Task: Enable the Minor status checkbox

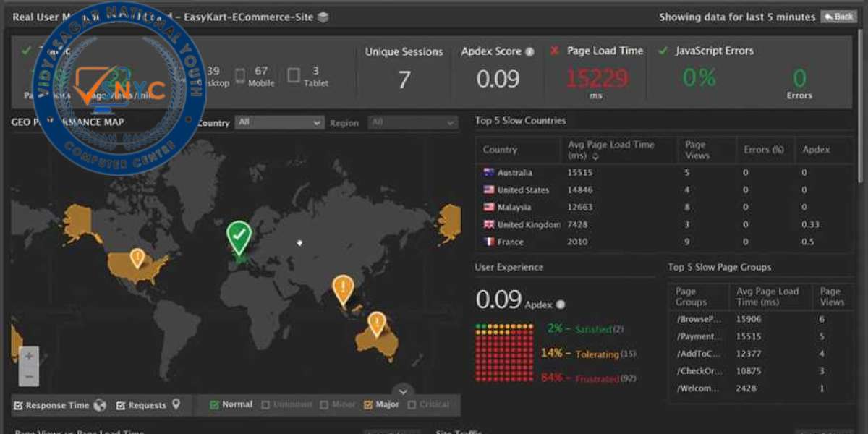Action: pos(324,404)
